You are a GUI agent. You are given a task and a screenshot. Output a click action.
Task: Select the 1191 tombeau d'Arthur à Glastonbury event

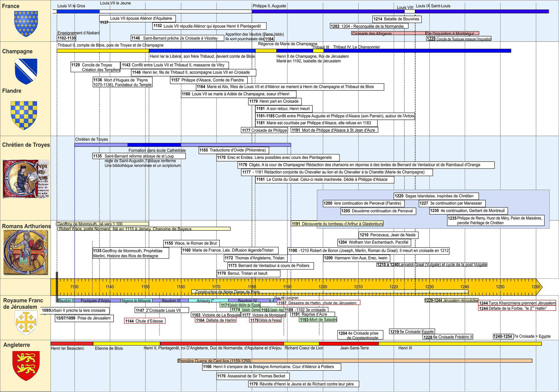pyautogui.click(x=337, y=224)
